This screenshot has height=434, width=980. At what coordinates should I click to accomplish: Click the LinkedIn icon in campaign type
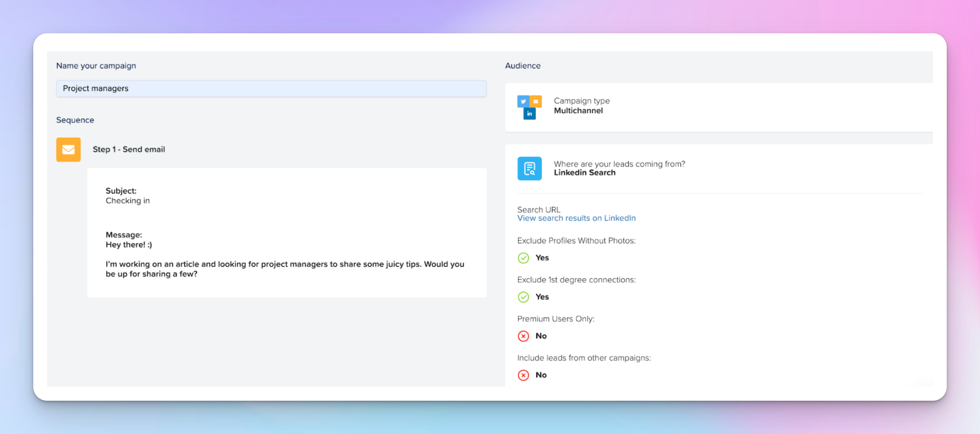pyautogui.click(x=529, y=113)
